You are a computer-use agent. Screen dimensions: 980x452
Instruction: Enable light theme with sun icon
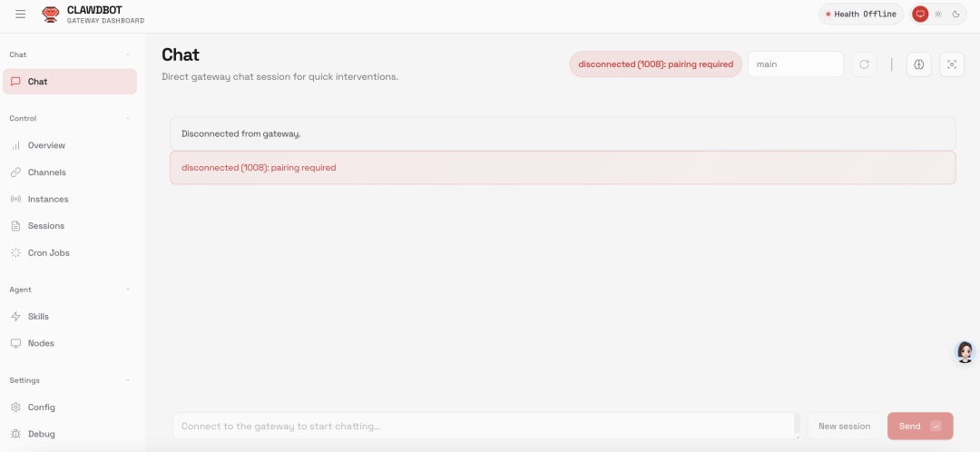938,15
